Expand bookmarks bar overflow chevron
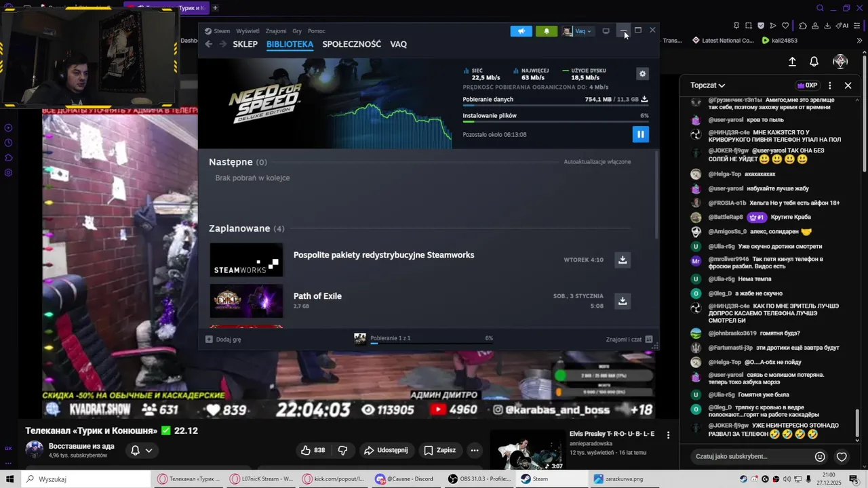Screen dimensions: 868x488 click(860, 40)
